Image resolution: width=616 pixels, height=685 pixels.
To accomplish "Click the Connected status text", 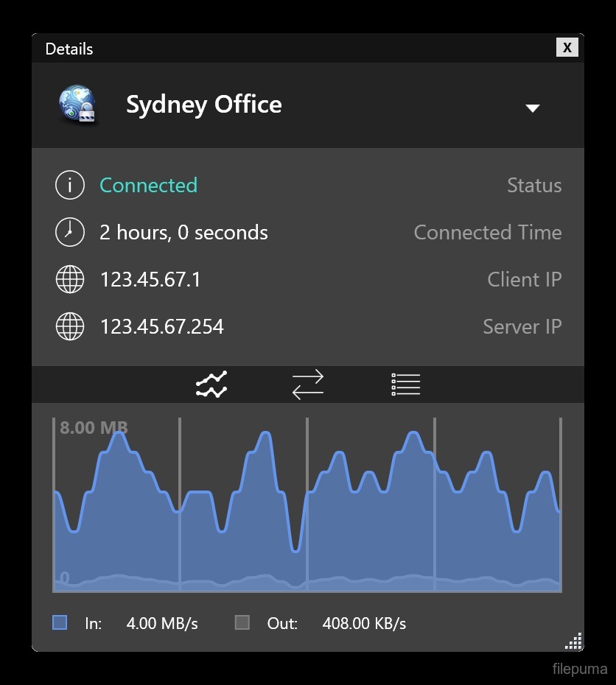I will [148, 186].
